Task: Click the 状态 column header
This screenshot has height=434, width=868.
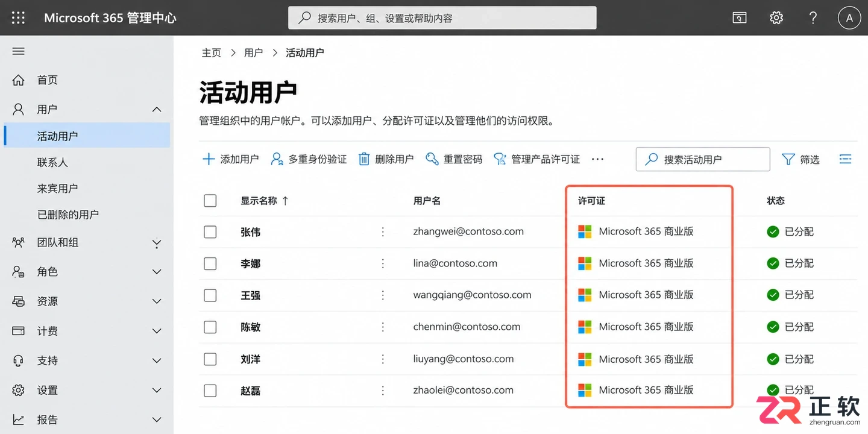Action: (776, 201)
